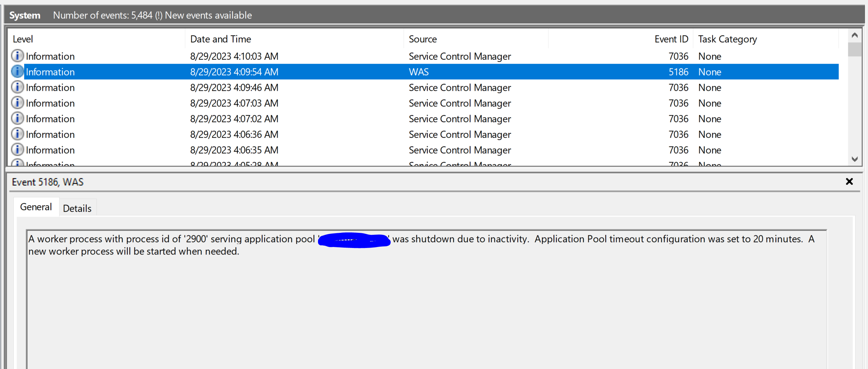868x369 pixels.
Task: Sort events by Source column header
Action: [422, 39]
